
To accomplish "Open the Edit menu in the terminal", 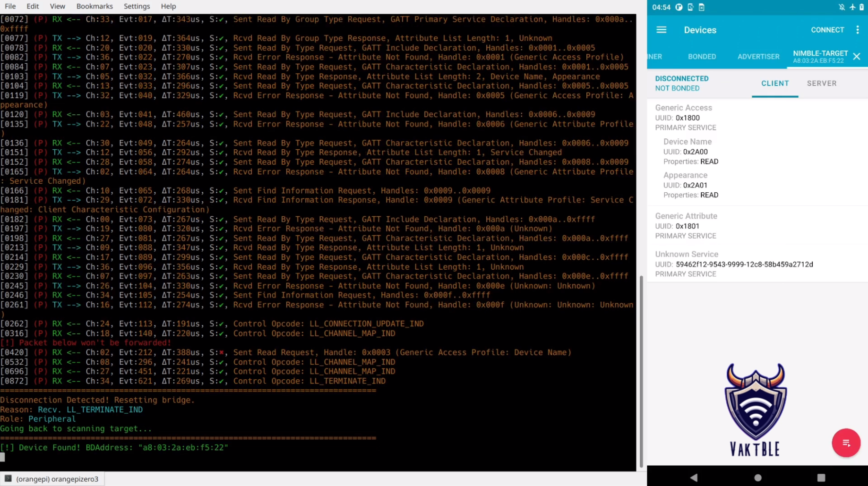I will [x=33, y=6].
